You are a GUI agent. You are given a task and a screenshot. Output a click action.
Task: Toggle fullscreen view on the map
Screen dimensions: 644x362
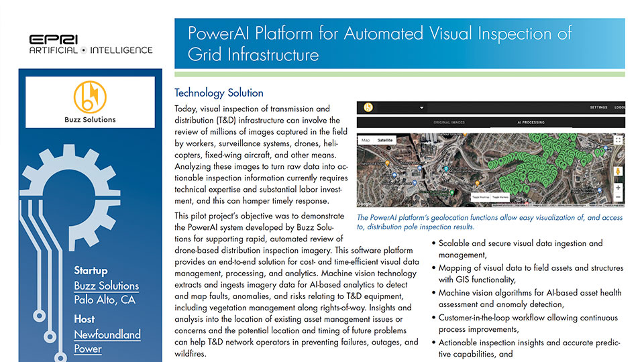(x=618, y=140)
